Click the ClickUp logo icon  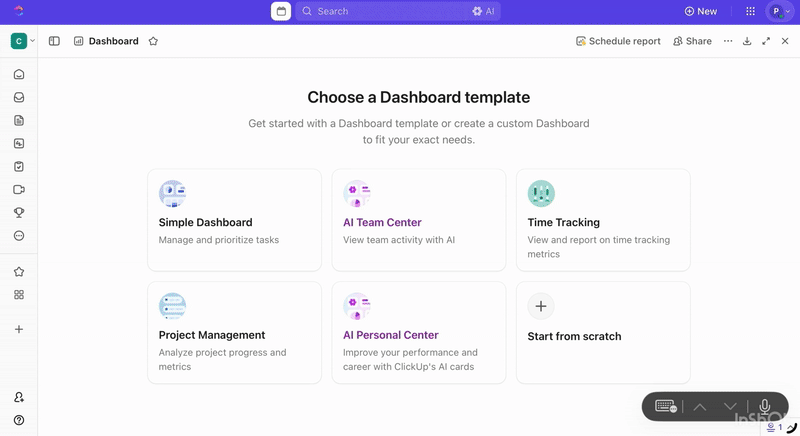point(19,11)
